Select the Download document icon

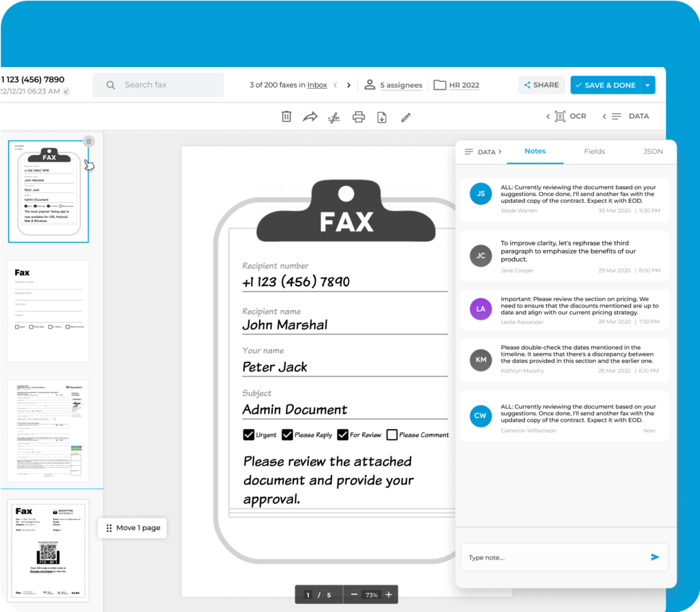click(382, 117)
